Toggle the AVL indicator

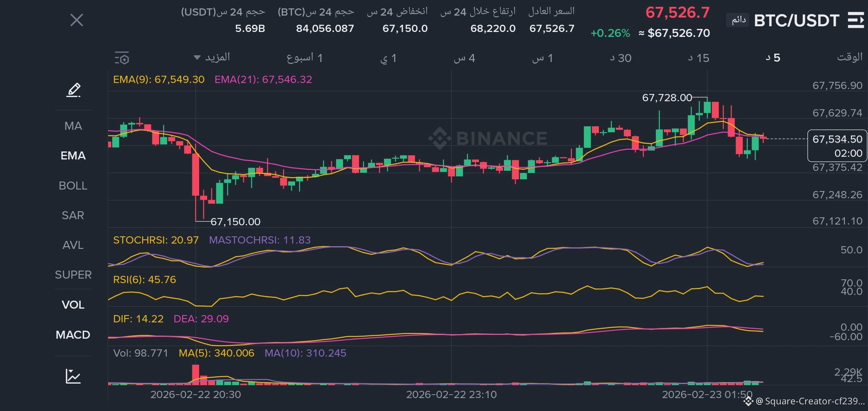click(x=73, y=245)
